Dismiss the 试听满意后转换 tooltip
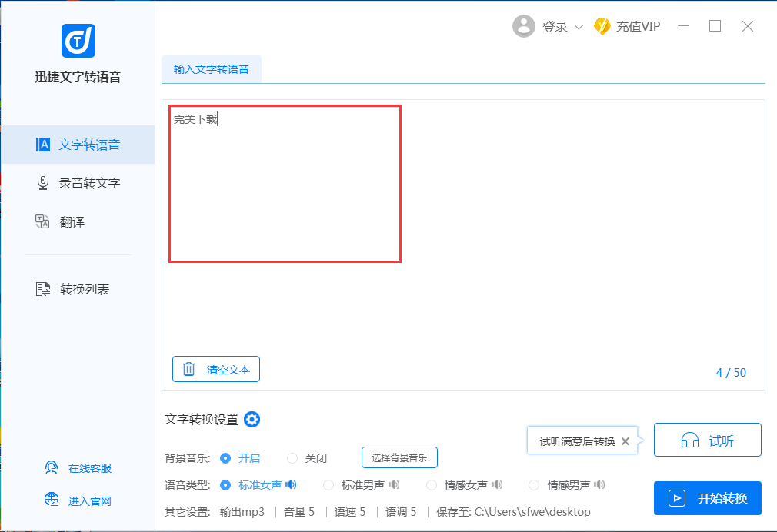The height and width of the screenshot is (532, 777). coord(625,441)
